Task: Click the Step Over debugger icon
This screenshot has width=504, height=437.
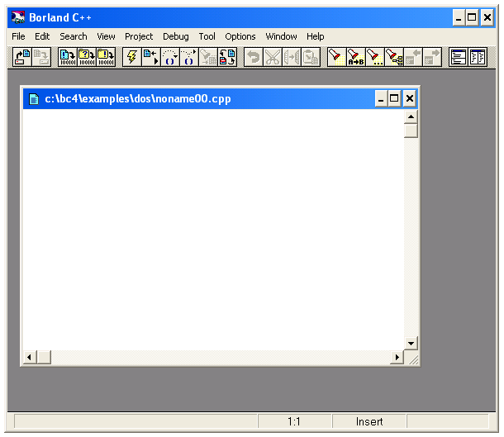Action: click(x=170, y=57)
